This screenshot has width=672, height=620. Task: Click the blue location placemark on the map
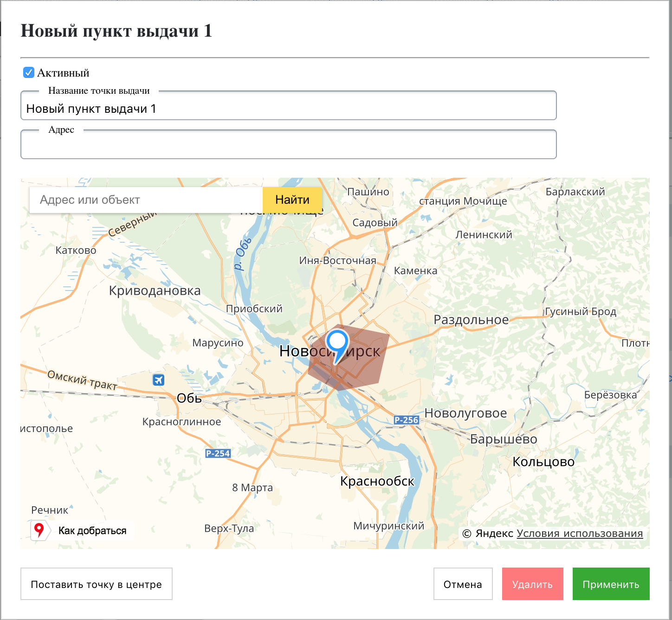(337, 343)
